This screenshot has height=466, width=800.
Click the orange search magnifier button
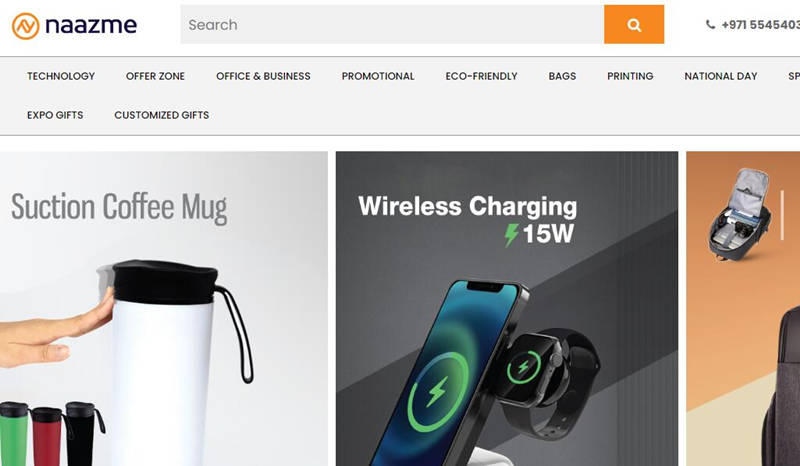pos(634,24)
